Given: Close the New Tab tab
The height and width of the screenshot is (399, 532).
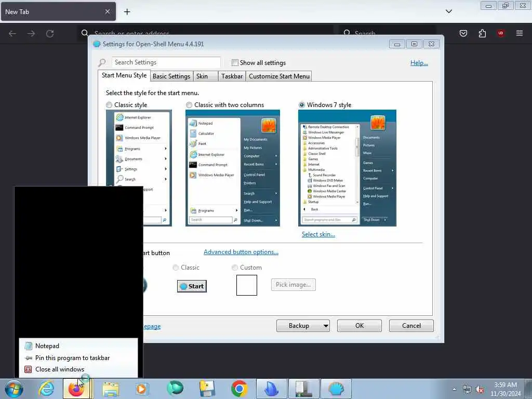Looking at the screenshot, I should (107, 11).
